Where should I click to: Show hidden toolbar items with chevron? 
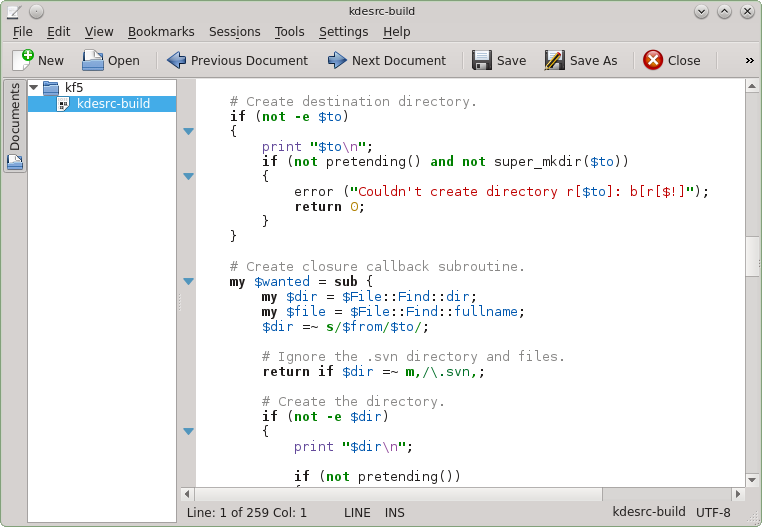[x=749, y=61]
